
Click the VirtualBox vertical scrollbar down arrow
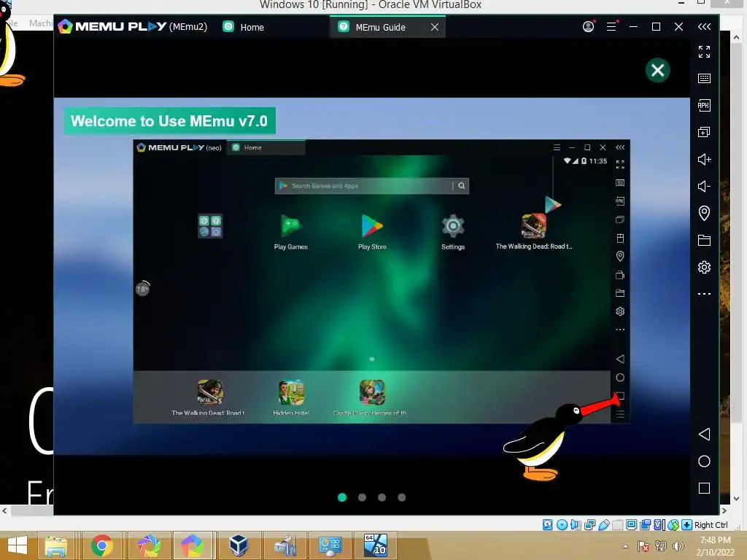coord(737,499)
